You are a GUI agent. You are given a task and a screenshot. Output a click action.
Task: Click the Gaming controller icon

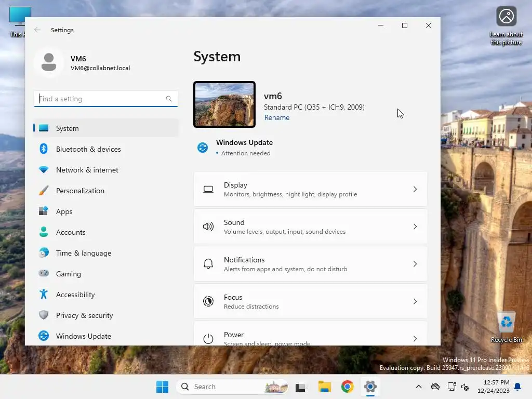(44, 273)
